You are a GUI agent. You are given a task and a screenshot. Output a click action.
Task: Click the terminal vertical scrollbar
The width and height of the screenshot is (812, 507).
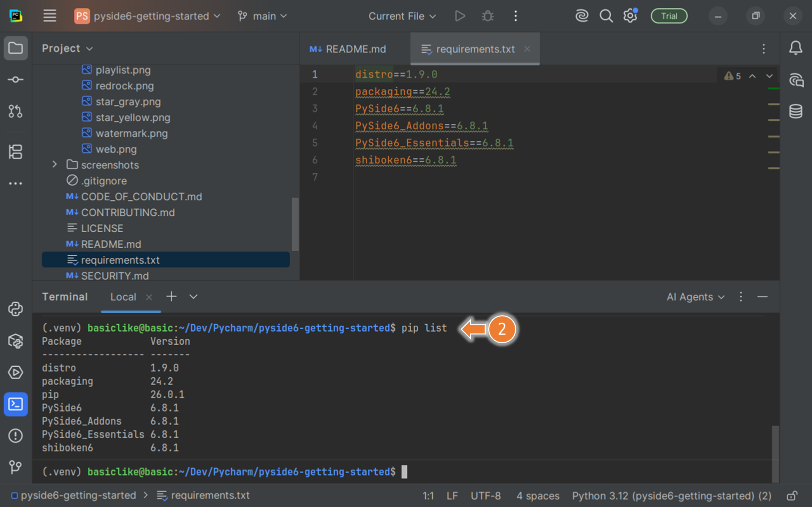click(x=775, y=454)
